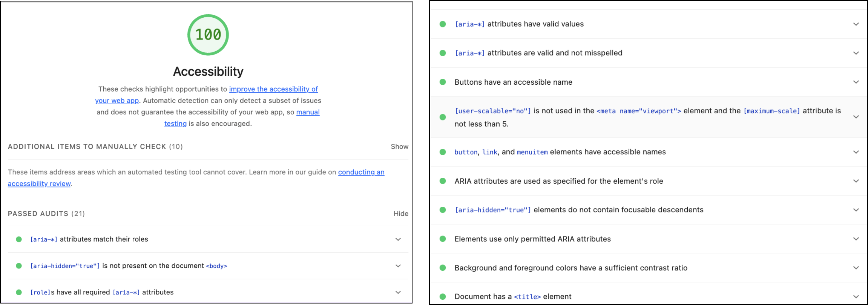The image size is (868, 305).
Task: Click green pass dot beside 'Buttons have an accessible name'
Action: click(x=443, y=82)
